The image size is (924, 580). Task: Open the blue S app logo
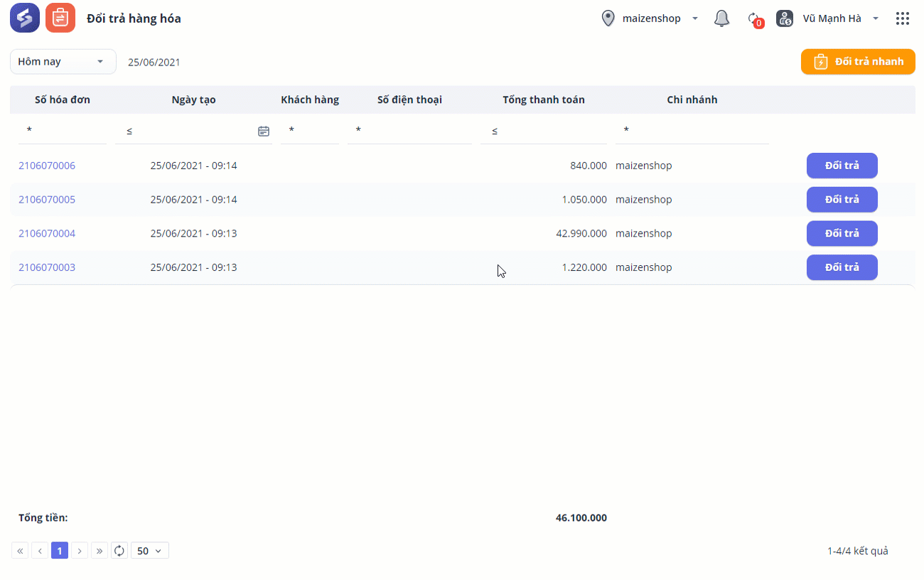[25, 18]
